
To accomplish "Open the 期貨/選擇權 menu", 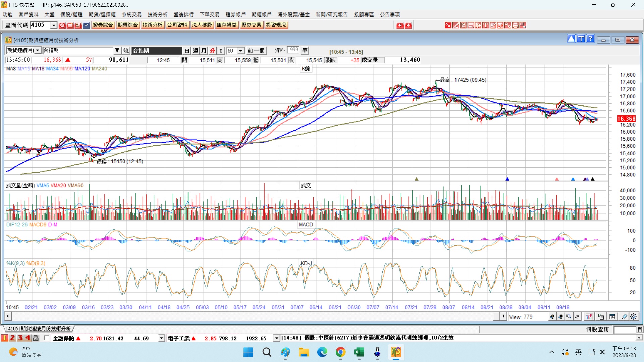I will [102, 14].
